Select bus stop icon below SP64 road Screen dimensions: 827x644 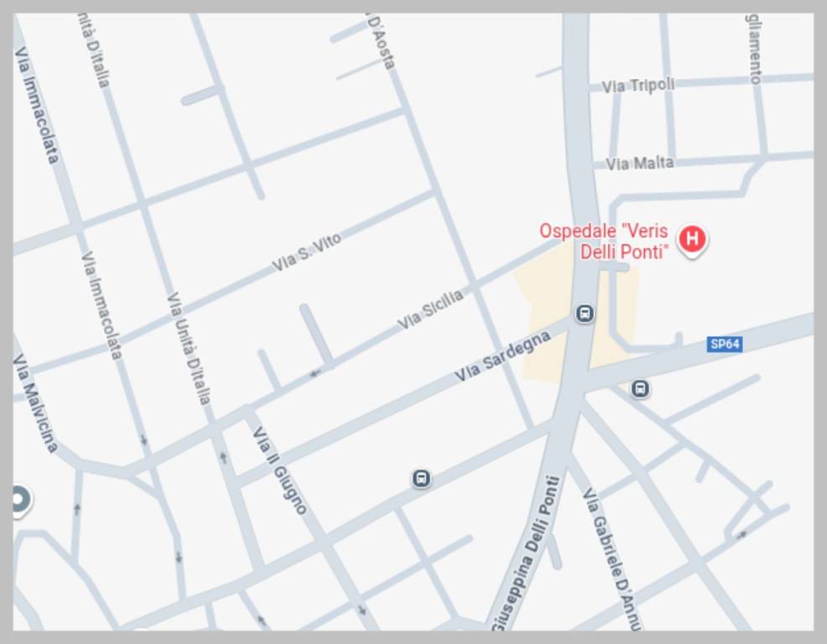point(640,389)
